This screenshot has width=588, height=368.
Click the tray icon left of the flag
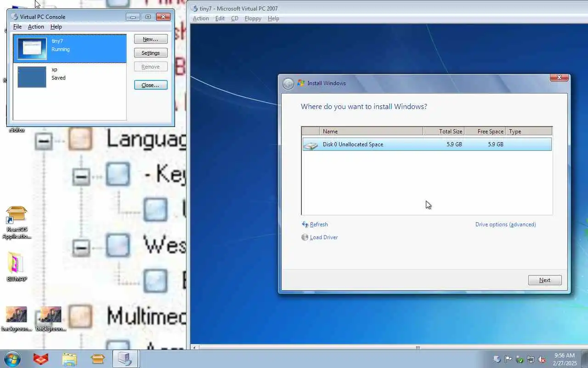point(497,359)
